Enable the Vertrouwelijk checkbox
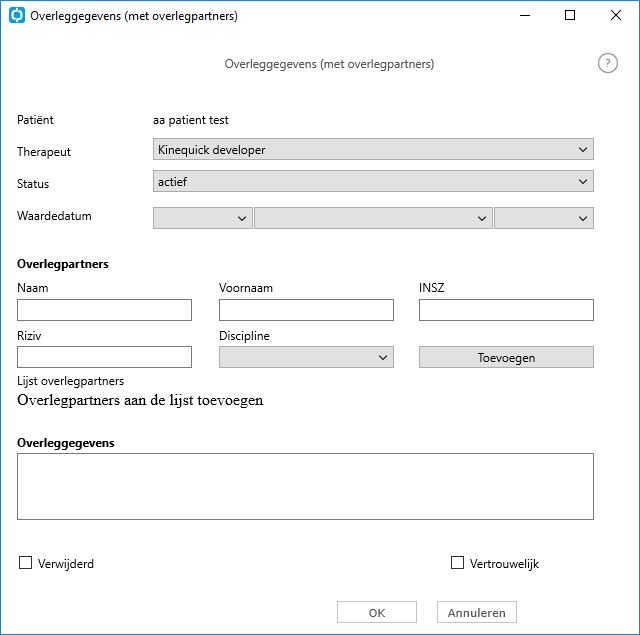640x635 pixels. (x=457, y=563)
